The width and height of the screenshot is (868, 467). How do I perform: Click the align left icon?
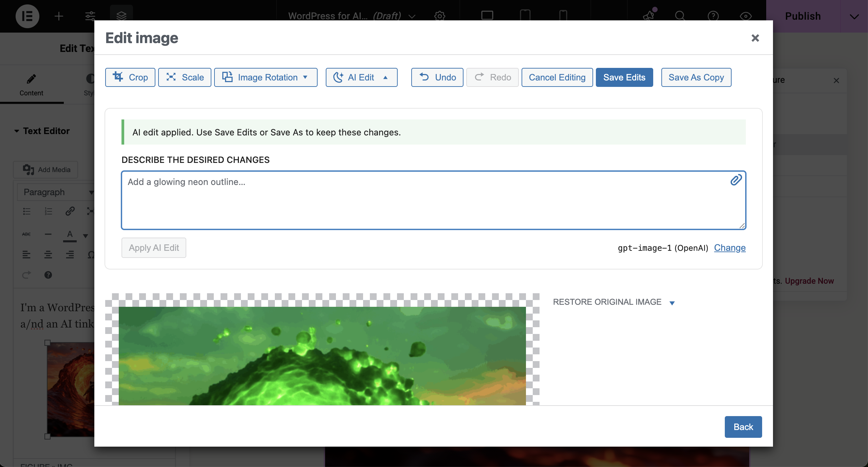(26, 255)
